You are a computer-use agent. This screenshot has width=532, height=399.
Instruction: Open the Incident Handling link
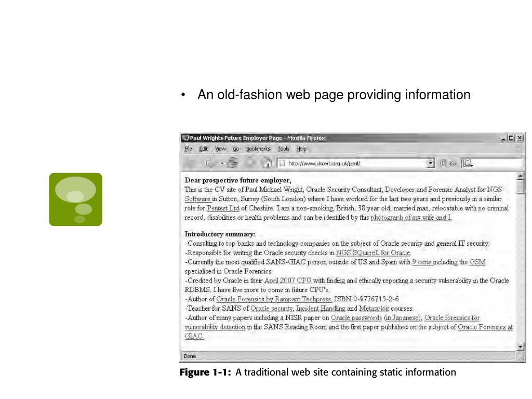(321, 309)
